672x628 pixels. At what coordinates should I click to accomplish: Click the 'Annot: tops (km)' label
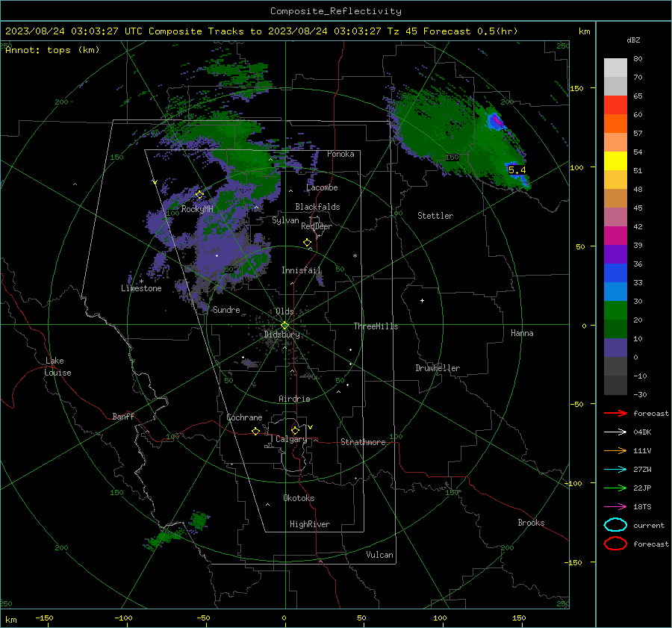[52, 50]
